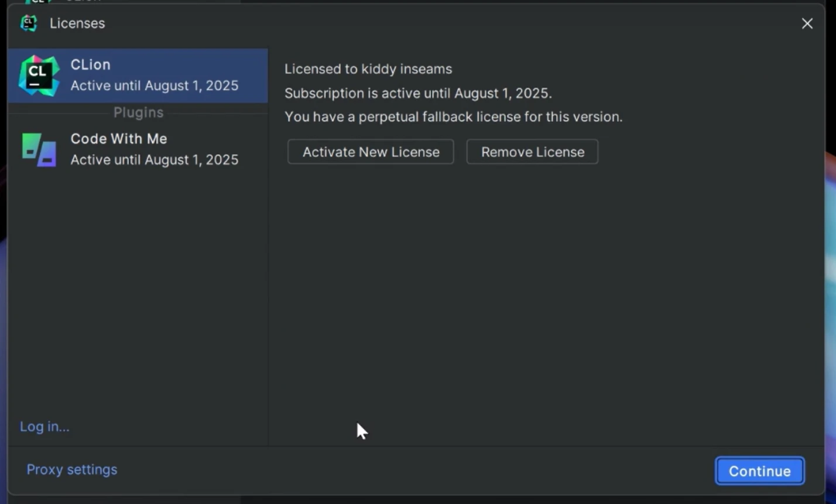Select the Code With Me plugin entry
Image resolution: width=836 pixels, height=504 pixels.
138,149
